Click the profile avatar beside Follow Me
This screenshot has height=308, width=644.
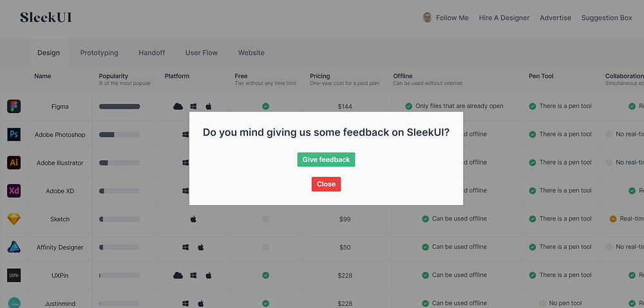pyautogui.click(x=427, y=18)
